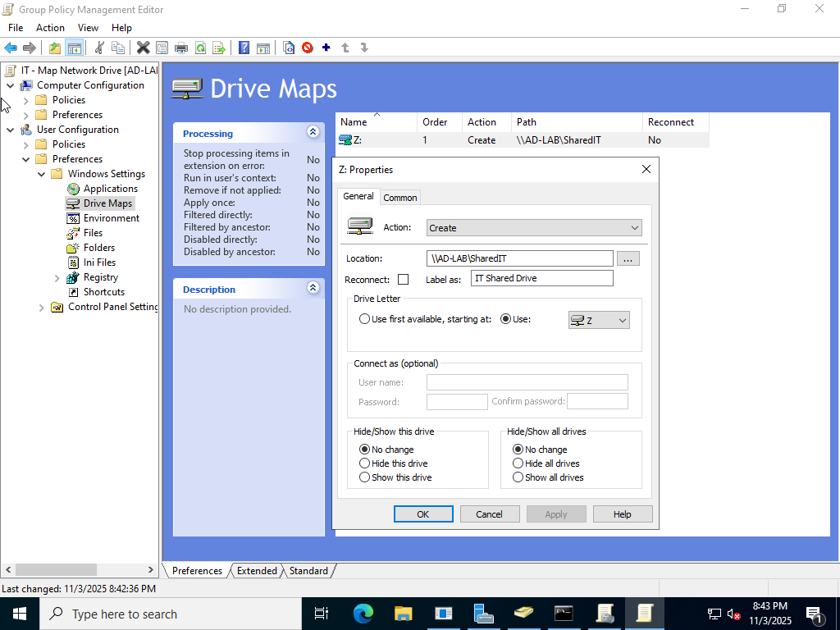Viewport: 840px width, 630px height.
Task: Click the Delete (X) toolbar icon
Action: tap(143, 48)
